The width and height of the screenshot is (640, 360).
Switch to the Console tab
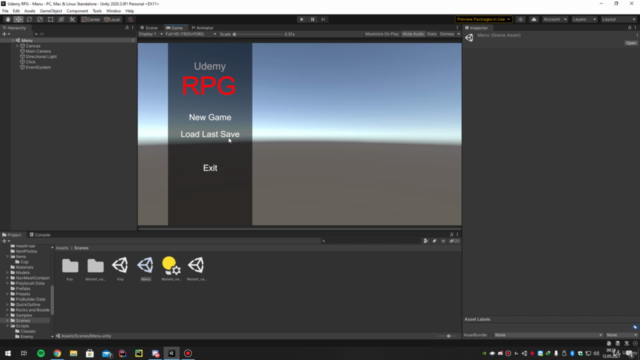40,235
